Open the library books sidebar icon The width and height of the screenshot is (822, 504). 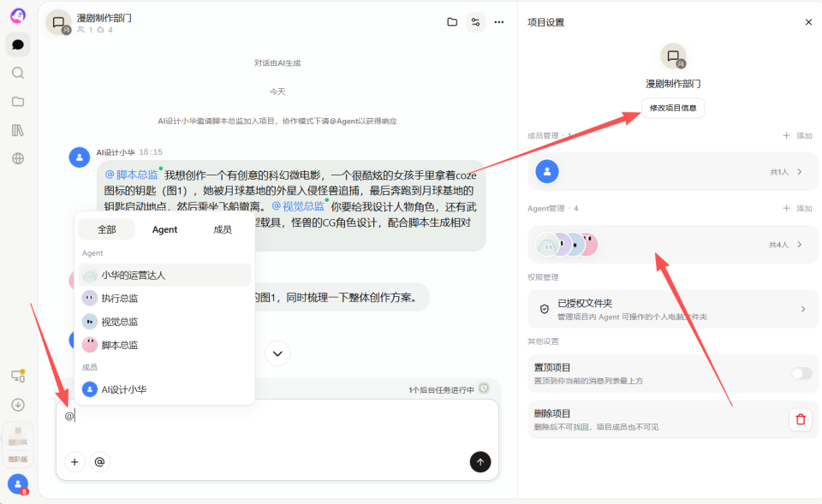(x=18, y=130)
